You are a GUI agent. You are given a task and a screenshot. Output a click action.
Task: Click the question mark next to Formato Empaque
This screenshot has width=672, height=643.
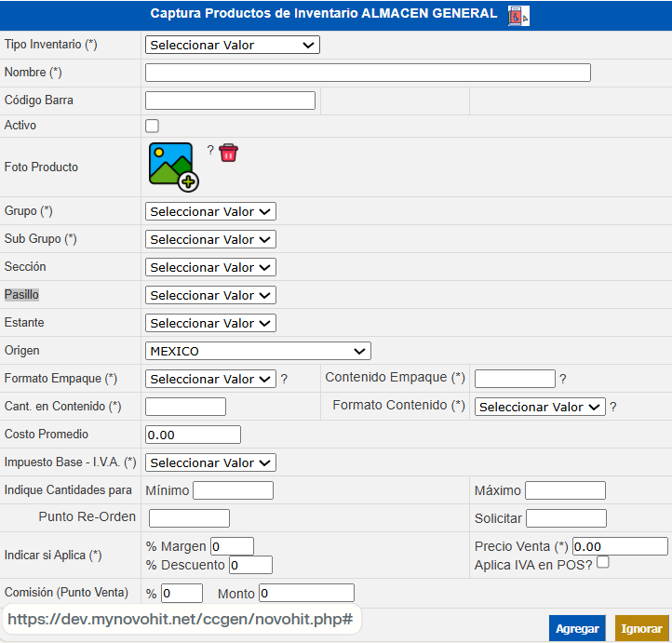tap(285, 379)
